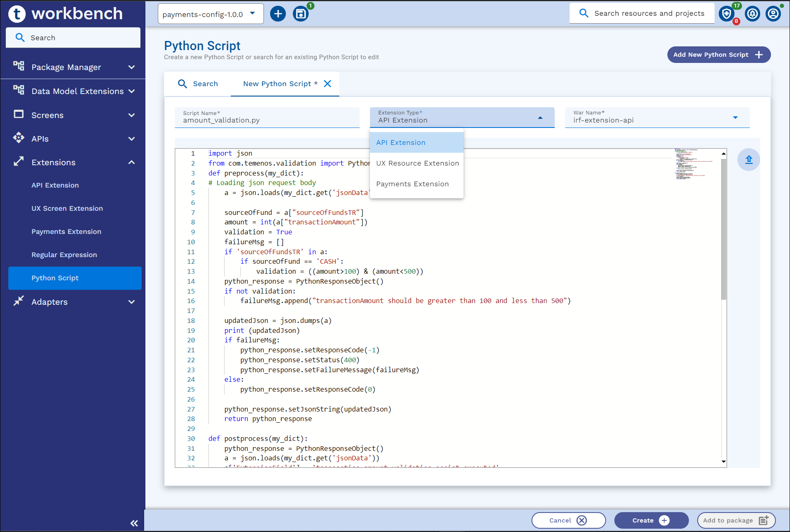790x532 pixels.
Task: Switch to the Search tab
Action: tap(198, 84)
